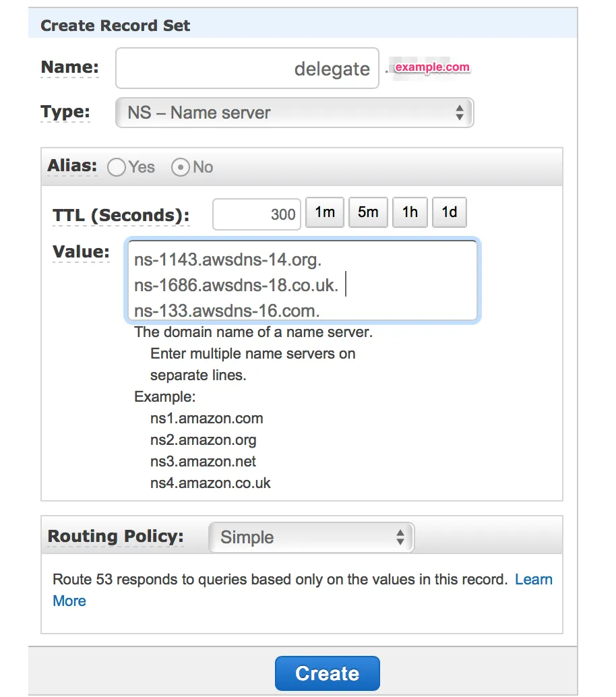
Task: Select the Alias No radio button
Action: click(x=181, y=167)
